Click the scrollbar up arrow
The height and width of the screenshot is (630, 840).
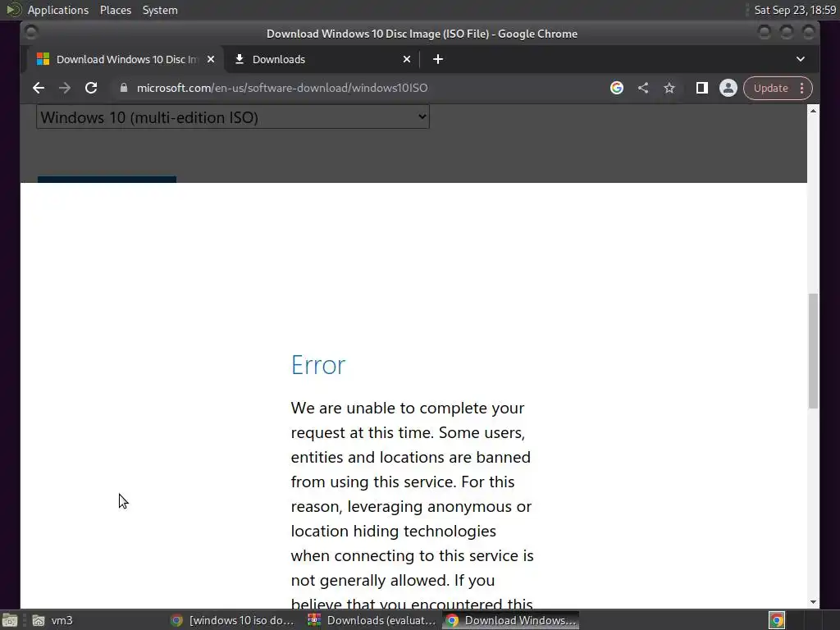coord(813,111)
